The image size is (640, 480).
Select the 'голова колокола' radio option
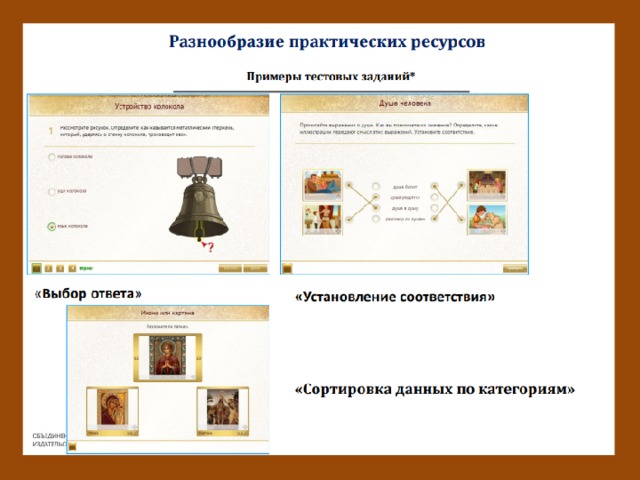pyautogui.click(x=51, y=157)
